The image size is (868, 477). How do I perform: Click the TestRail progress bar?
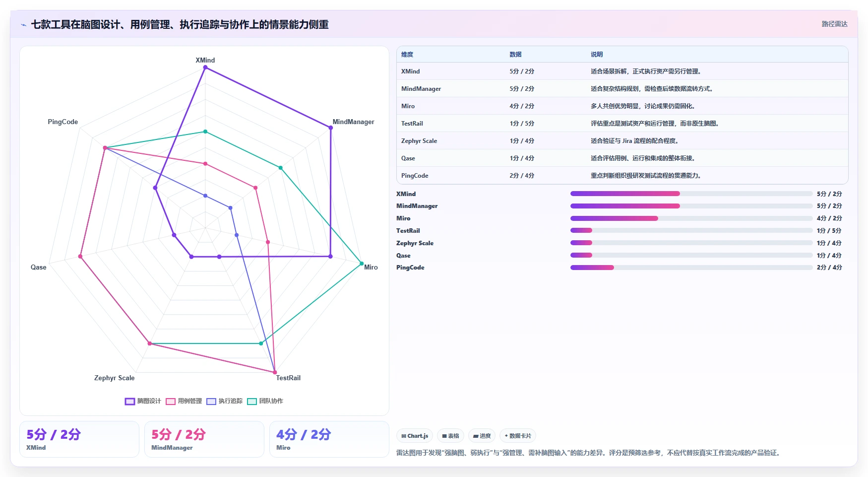tap(691, 230)
